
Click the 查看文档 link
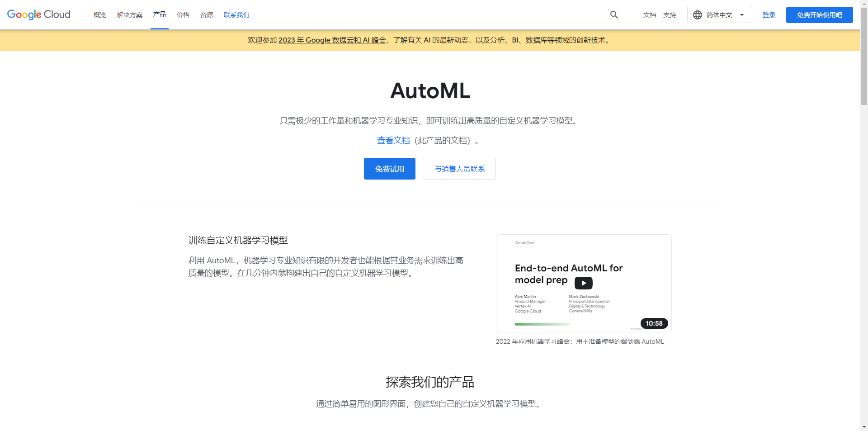coord(393,141)
